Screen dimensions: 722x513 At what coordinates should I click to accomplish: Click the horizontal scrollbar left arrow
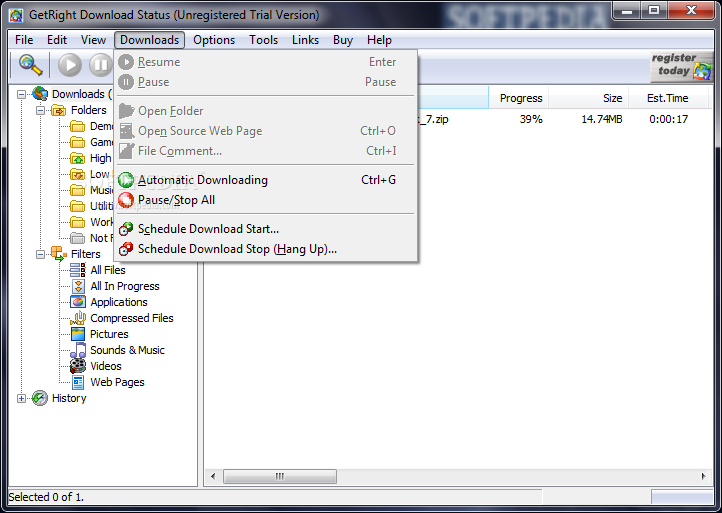[x=213, y=476]
